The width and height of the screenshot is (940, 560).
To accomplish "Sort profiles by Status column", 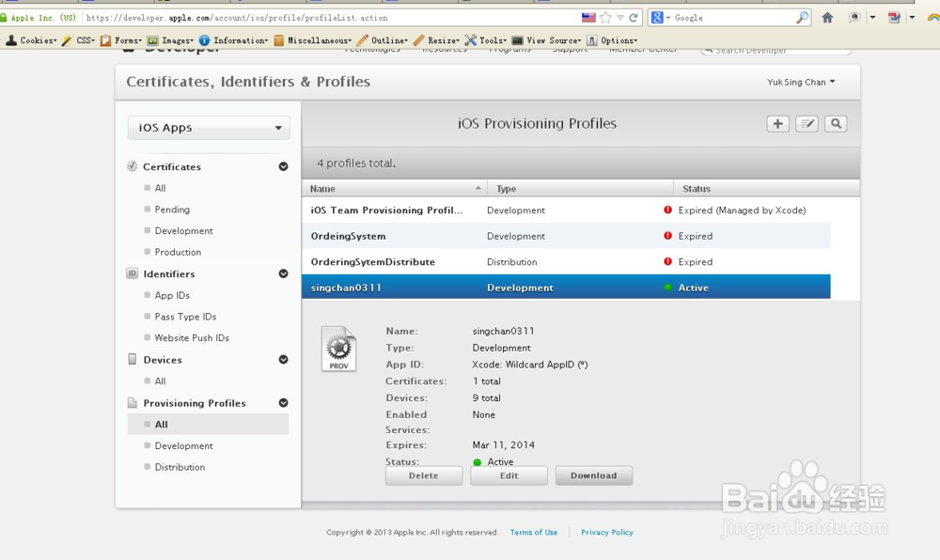I will pyautogui.click(x=767, y=189).
